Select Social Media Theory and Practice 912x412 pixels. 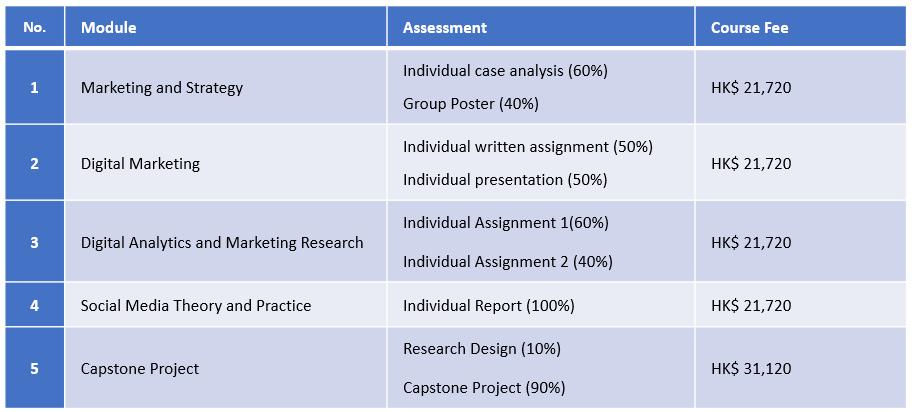point(196,306)
